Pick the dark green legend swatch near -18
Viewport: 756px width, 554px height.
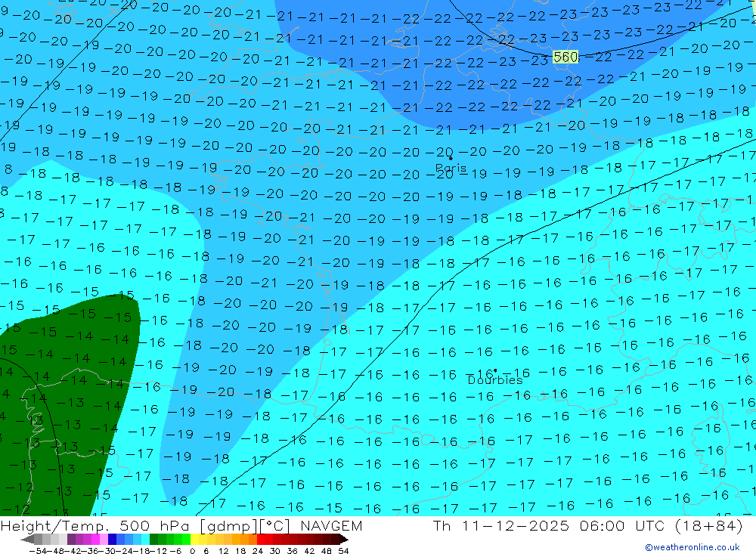[x=153, y=539]
